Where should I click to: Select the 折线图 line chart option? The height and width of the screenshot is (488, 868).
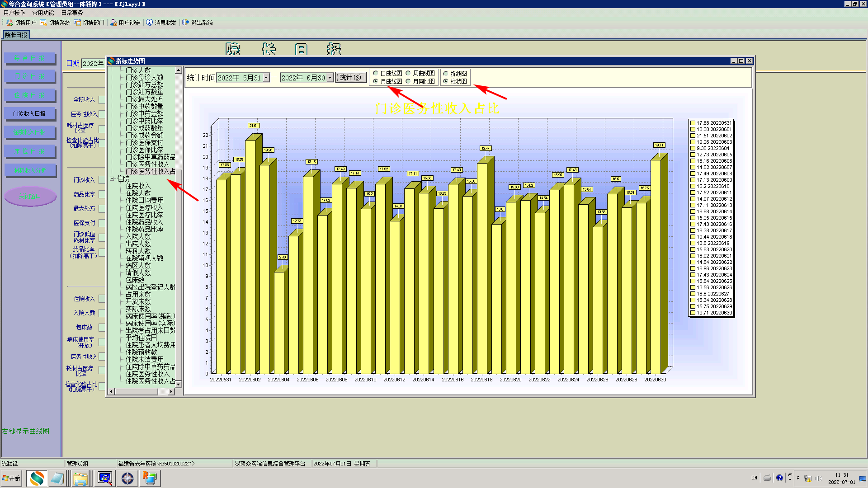coord(446,74)
